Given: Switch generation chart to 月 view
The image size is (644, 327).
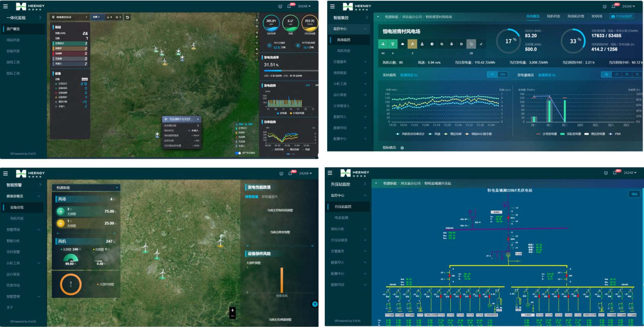Looking at the screenshot, I should pyautogui.click(x=616, y=75).
